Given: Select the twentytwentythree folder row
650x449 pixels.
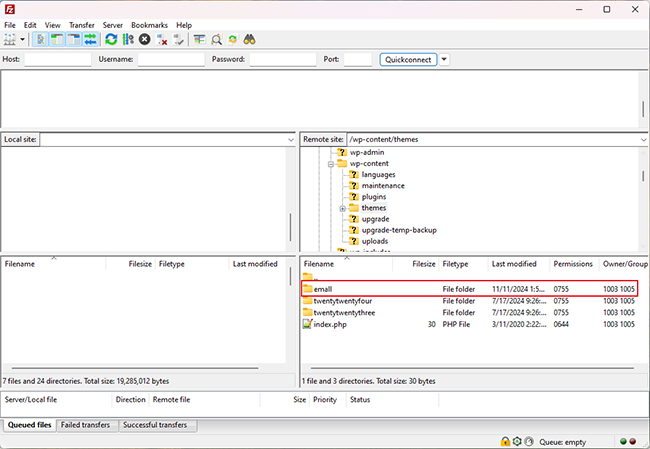Looking at the screenshot, I should click(469, 313).
